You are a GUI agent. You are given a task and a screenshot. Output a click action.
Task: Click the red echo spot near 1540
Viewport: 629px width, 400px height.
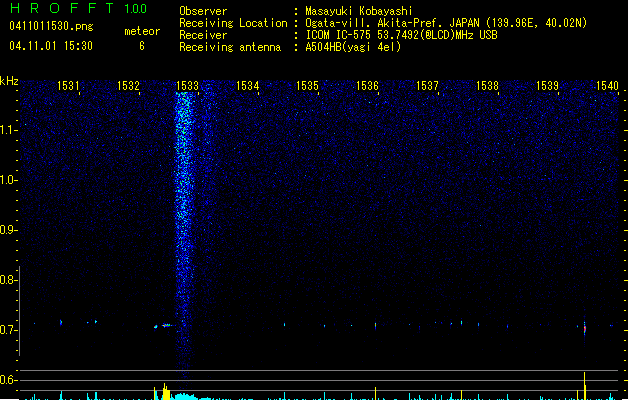(x=584, y=329)
